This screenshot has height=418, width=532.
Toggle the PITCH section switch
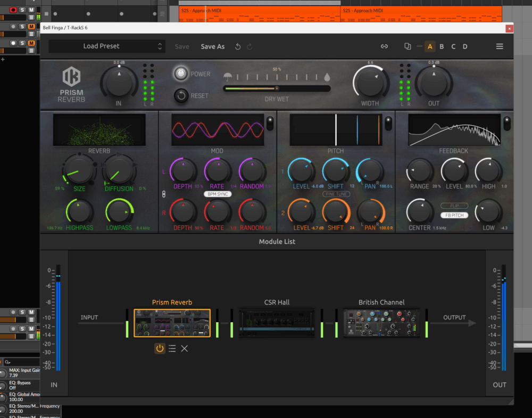tap(388, 123)
